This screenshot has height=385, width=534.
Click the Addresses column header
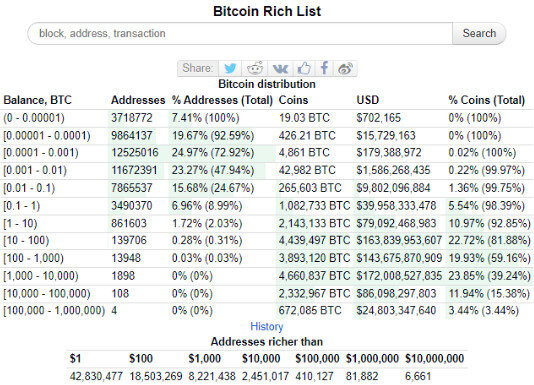pos(138,100)
